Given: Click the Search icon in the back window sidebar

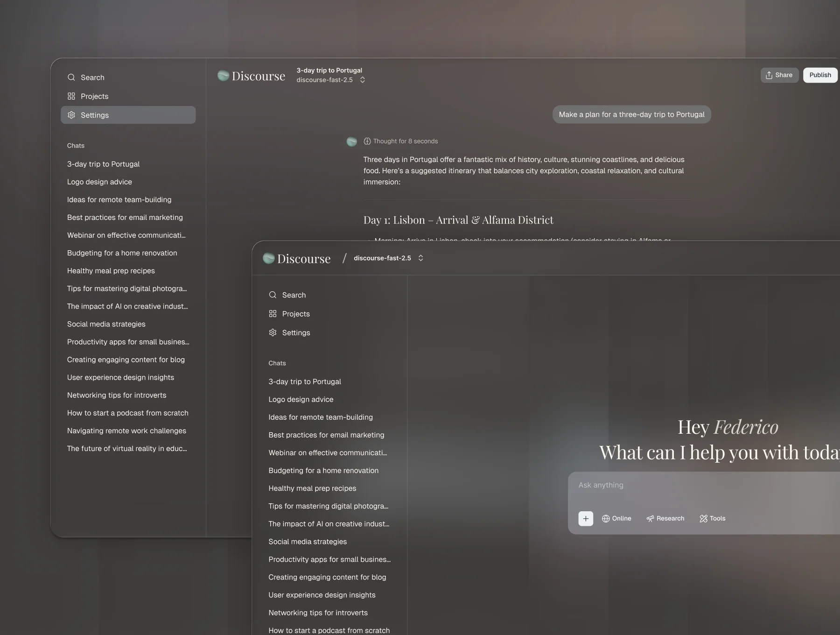Looking at the screenshot, I should pyautogui.click(x=71, y=78).
